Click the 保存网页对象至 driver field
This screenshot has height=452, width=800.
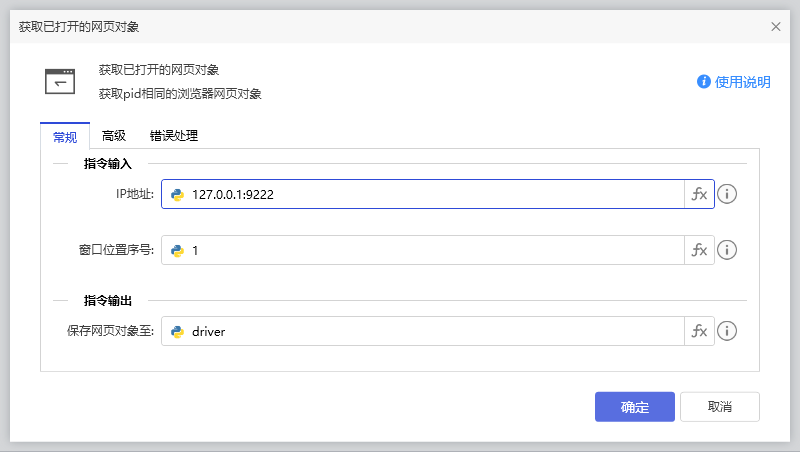coord(430,332)
